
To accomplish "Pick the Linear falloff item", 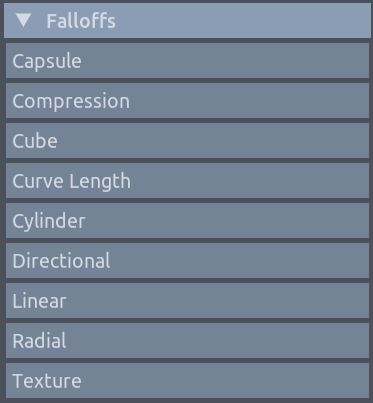I will pos(187,301).
